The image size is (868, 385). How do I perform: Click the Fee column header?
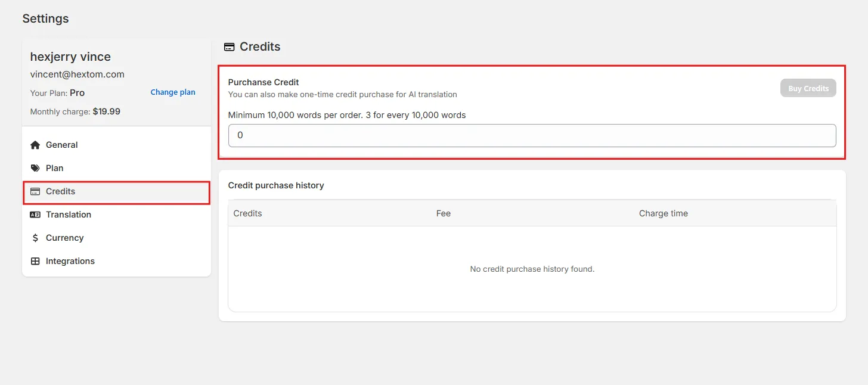444,213
